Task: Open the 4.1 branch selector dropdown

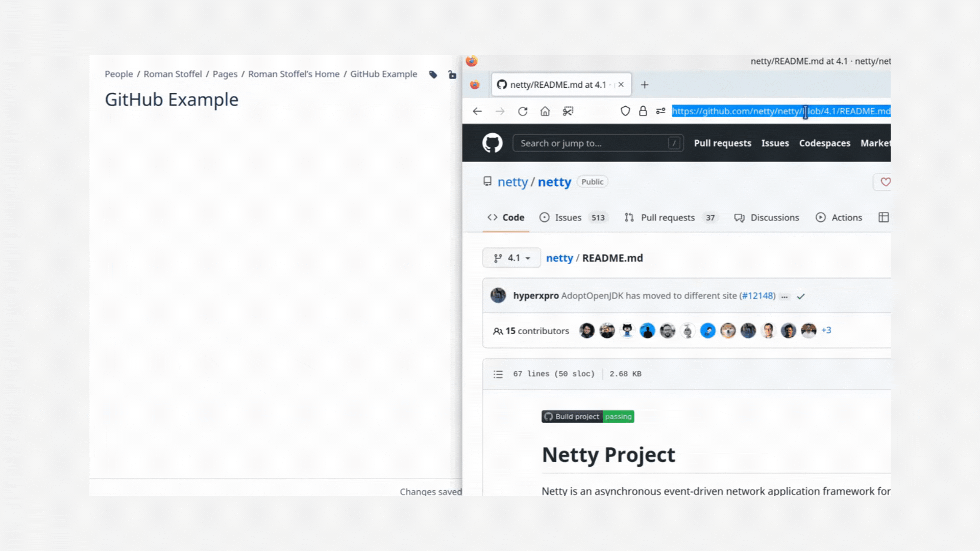Action: click(x=511, y=258)
